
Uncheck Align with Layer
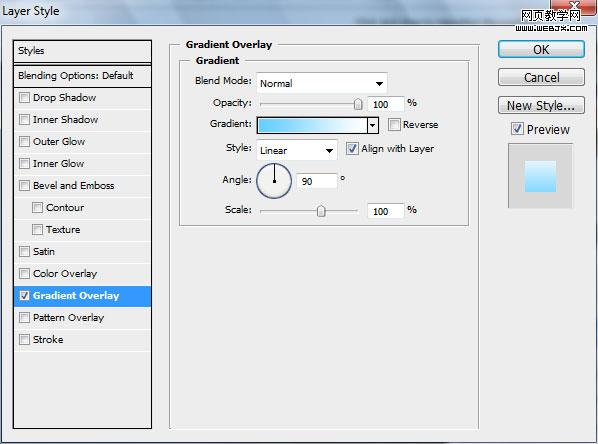(x=352, y=148)
